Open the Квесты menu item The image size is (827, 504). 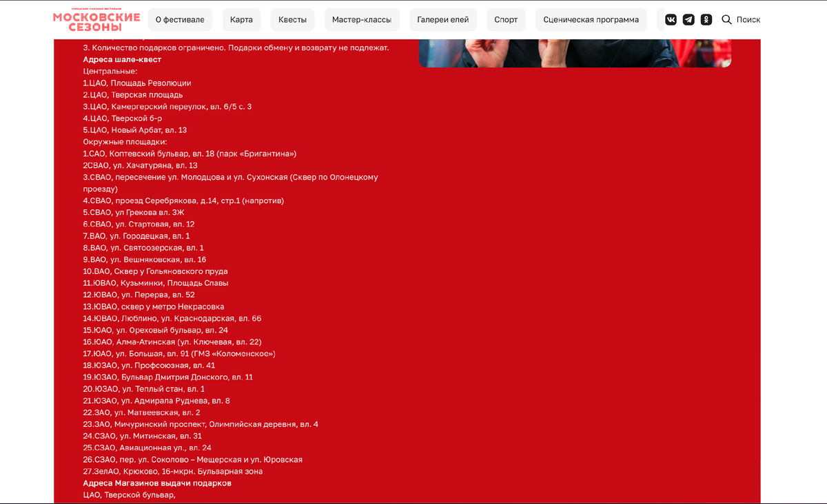click(x=293, y=20)
